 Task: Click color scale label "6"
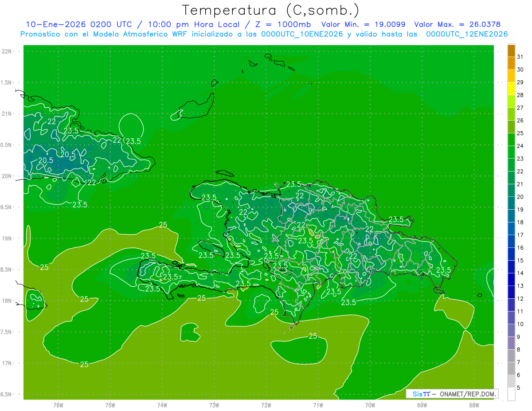(519, 375)
